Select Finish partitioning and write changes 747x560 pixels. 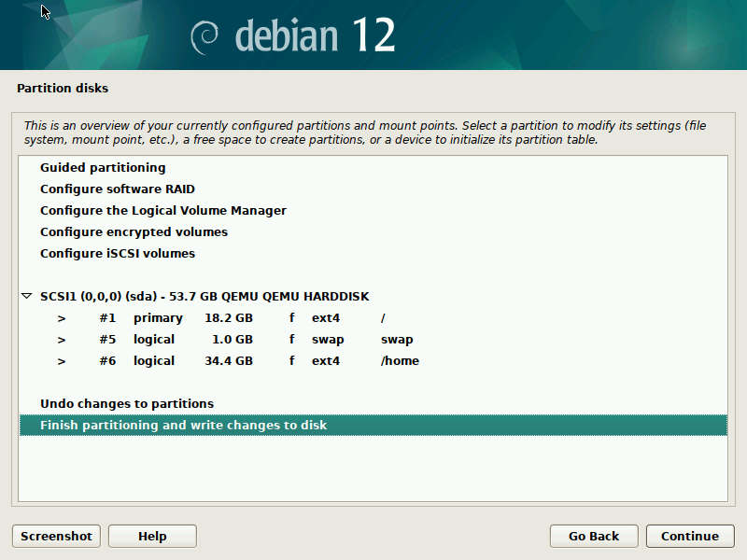(x=183, y=426)
